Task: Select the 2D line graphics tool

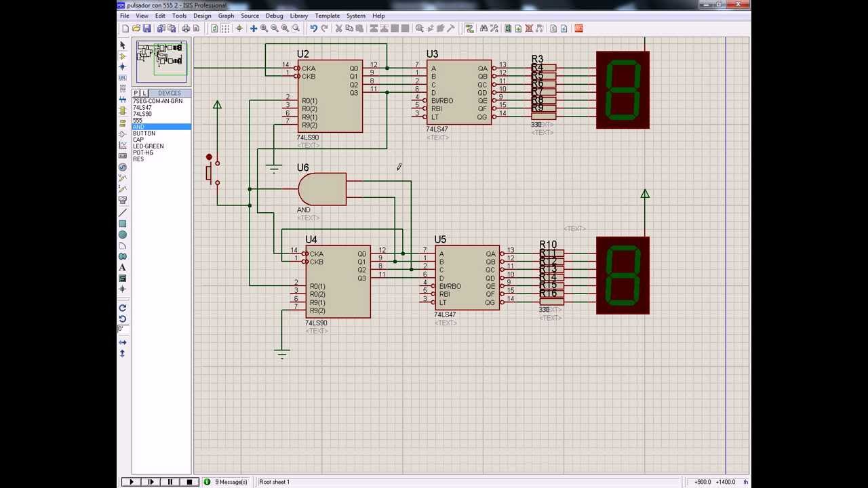Action: tap(123, 213)
